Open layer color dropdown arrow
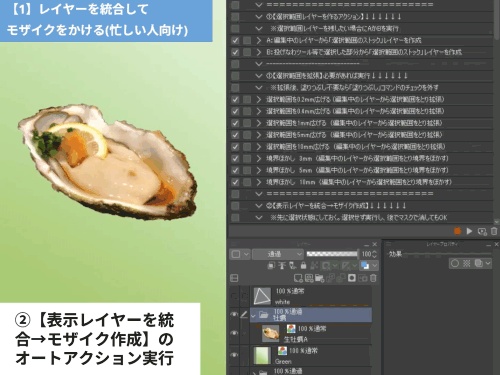The width and height of the screenshot is (500, 375). (374, 266)
